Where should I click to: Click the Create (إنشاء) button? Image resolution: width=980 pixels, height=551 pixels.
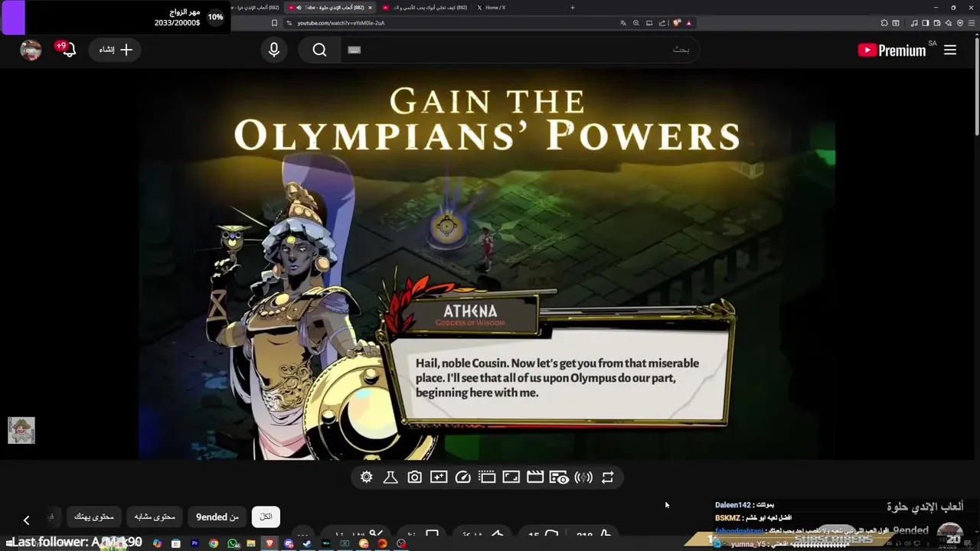pyautogui.click(x=116, y=50)
